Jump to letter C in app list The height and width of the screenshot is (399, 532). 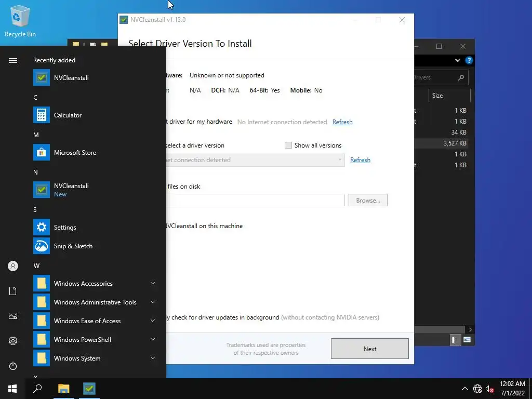pos(35,98)
